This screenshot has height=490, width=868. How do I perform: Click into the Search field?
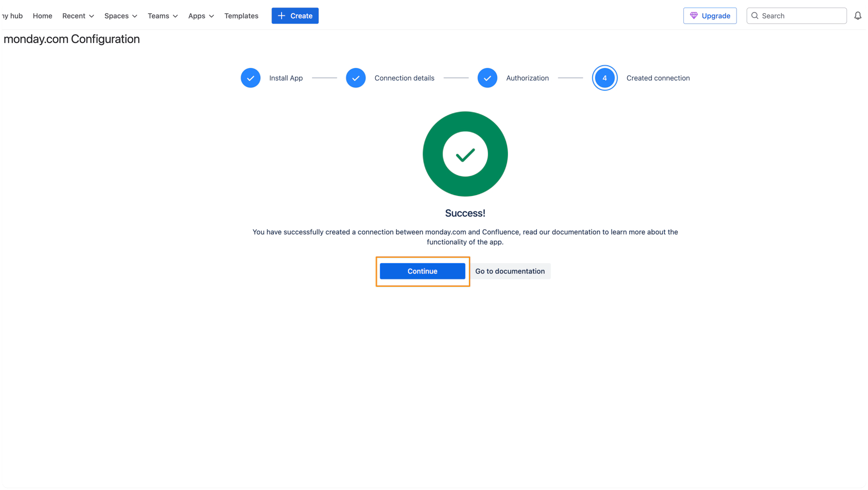pyautogui.click(x=796, y=16)
